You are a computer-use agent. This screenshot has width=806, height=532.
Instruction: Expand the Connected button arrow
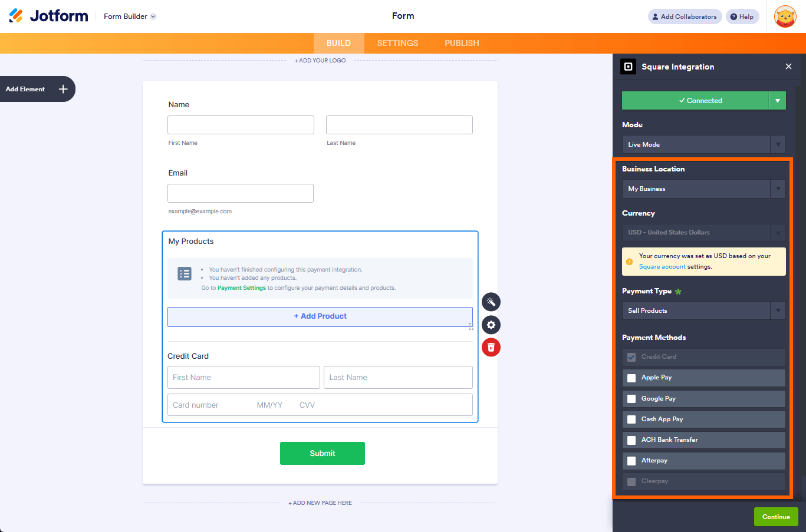(x=778, y=101)
